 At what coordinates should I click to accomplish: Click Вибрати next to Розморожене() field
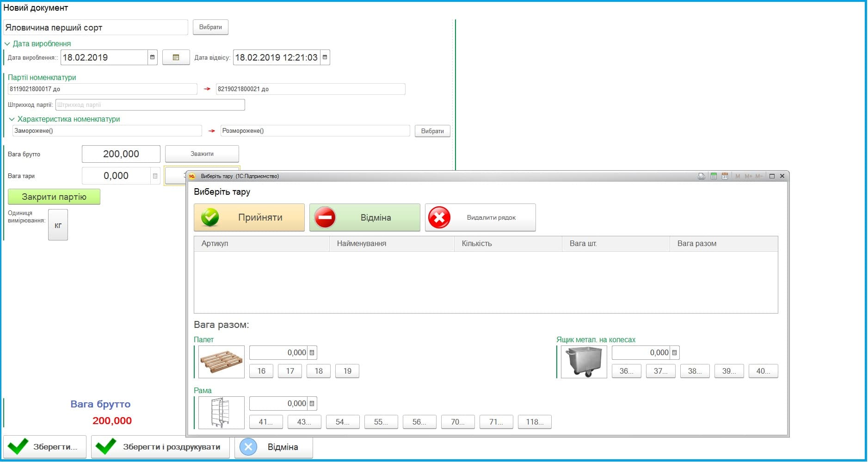(x=432, y=131)
